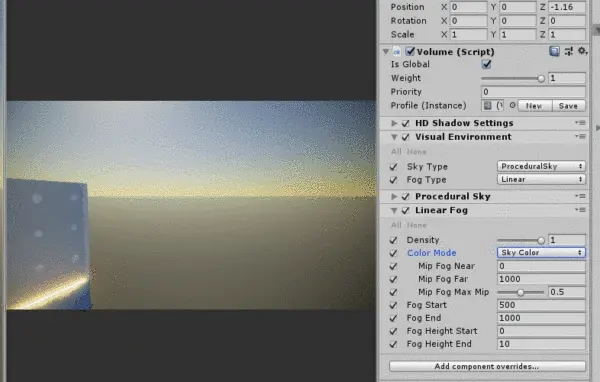This screenshot has height=382, width=600.
Task: Select All overrides under Visual Environment
Action: point(396,152)
